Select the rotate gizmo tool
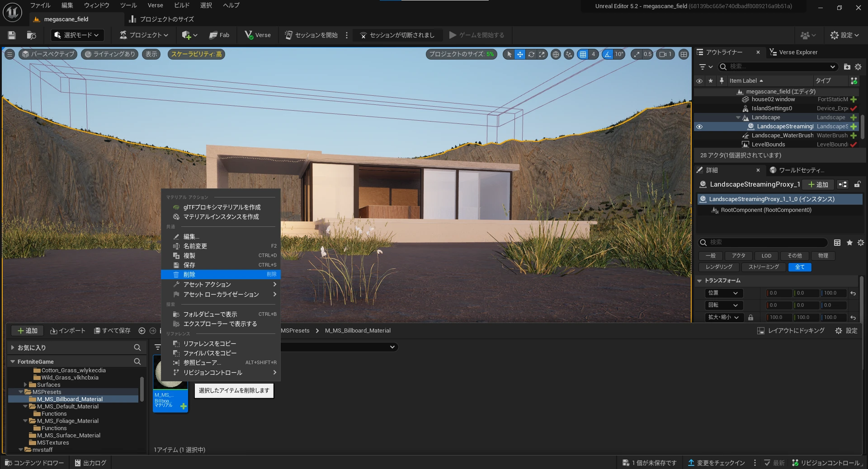The image size is (868, 469). 531,54
